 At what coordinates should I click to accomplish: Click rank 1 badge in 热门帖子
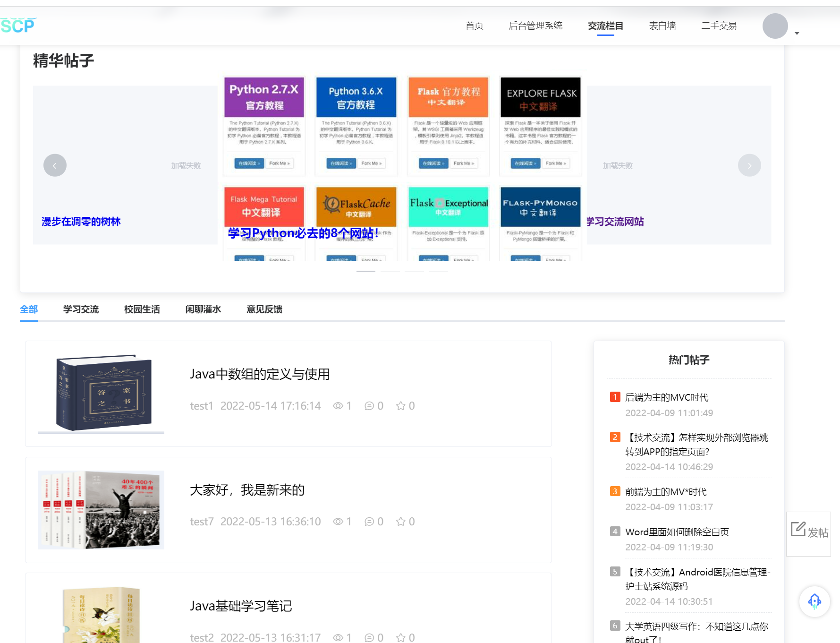tap(615, 397)
